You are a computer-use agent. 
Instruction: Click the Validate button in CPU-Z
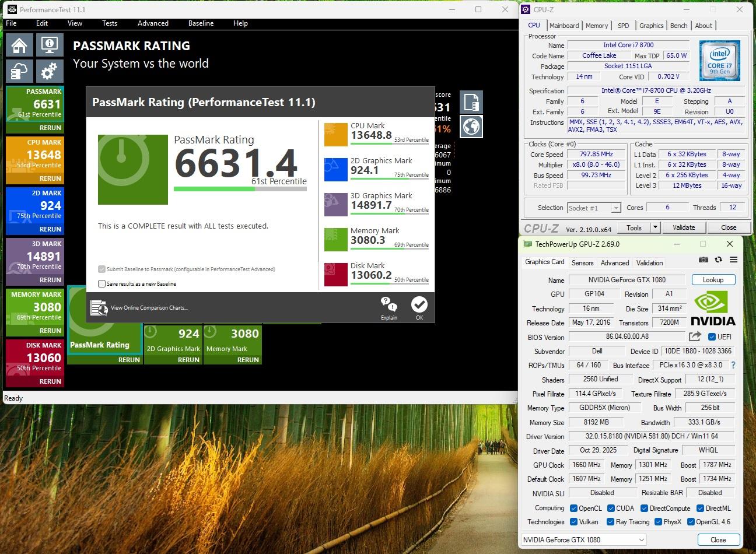(684, 227)
